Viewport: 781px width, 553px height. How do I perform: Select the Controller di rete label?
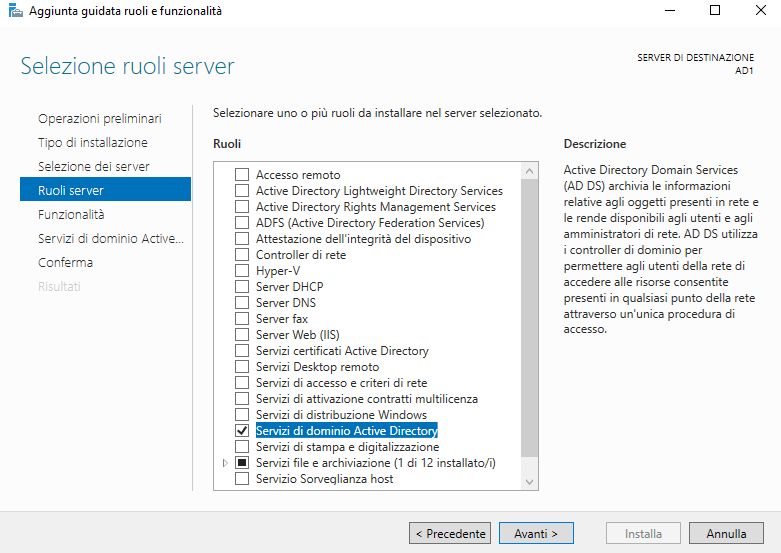point(301,255)
